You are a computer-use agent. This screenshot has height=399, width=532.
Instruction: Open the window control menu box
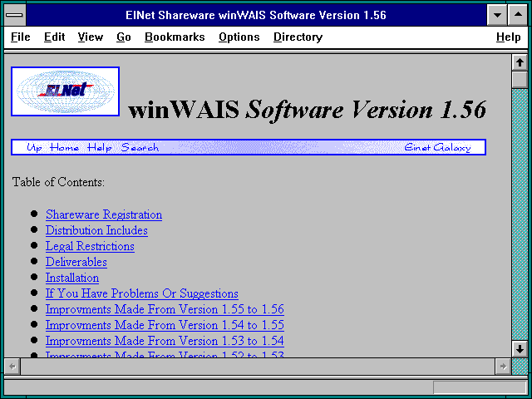(15, 15)
